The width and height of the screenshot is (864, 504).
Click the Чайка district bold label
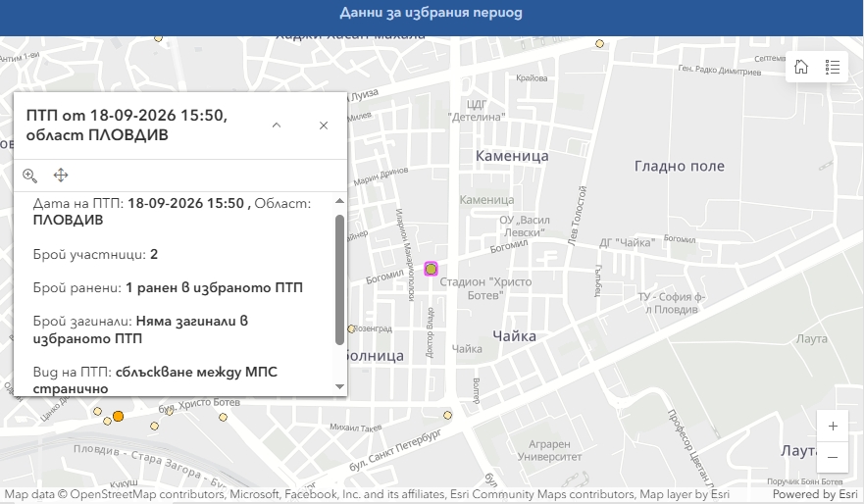click(x=514, y=336)
